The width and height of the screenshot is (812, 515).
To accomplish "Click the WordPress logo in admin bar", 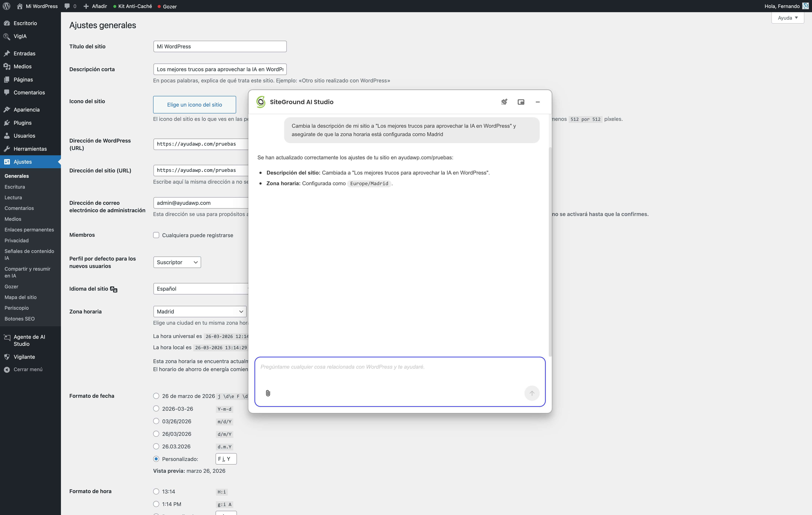I will tap(6, 6).
